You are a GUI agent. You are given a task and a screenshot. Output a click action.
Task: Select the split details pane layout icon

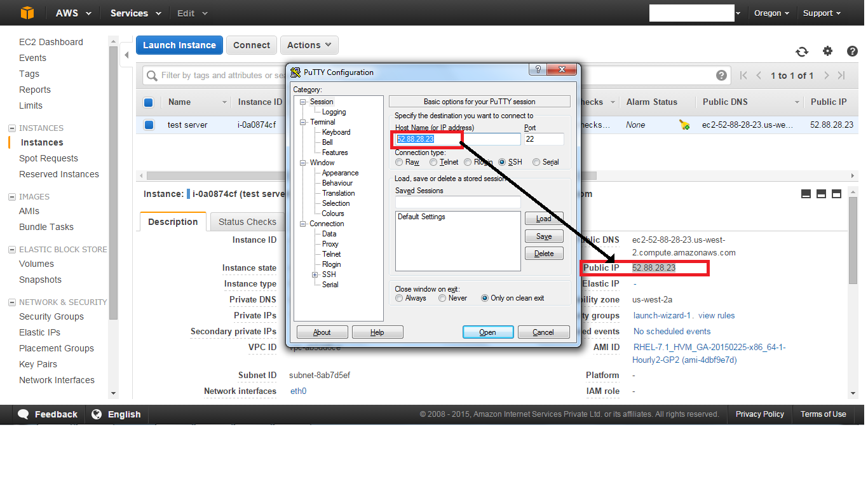[821, 194]
